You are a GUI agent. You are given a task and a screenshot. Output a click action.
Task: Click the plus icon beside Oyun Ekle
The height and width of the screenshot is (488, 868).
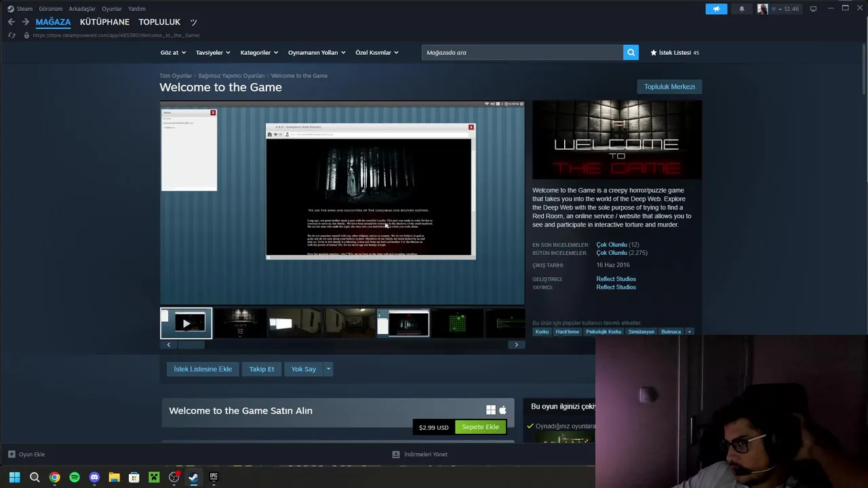12,454
